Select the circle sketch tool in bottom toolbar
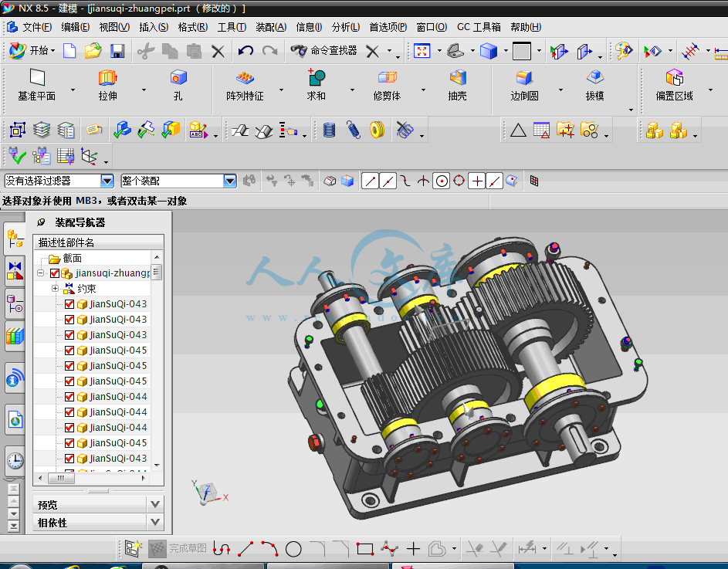Screen dimensions: 728x569 tap(293, 549)
